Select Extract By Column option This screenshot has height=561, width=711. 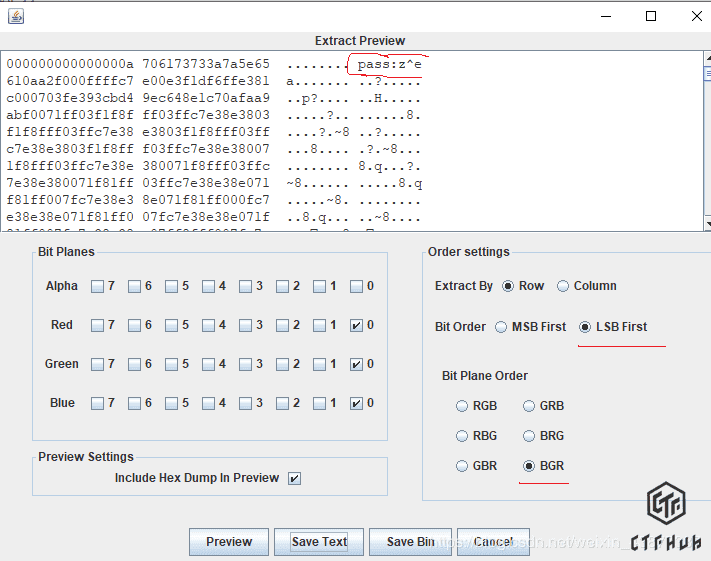tap(564, 286)
